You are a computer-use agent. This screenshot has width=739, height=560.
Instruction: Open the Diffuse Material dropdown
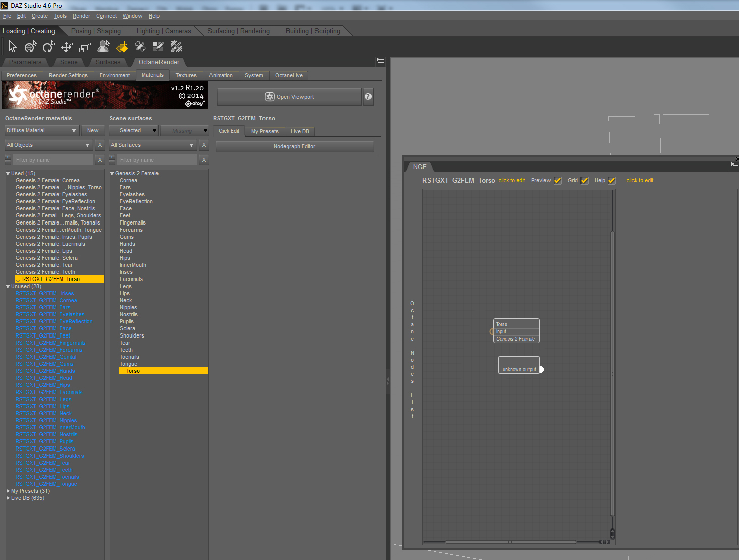[41, 131]
